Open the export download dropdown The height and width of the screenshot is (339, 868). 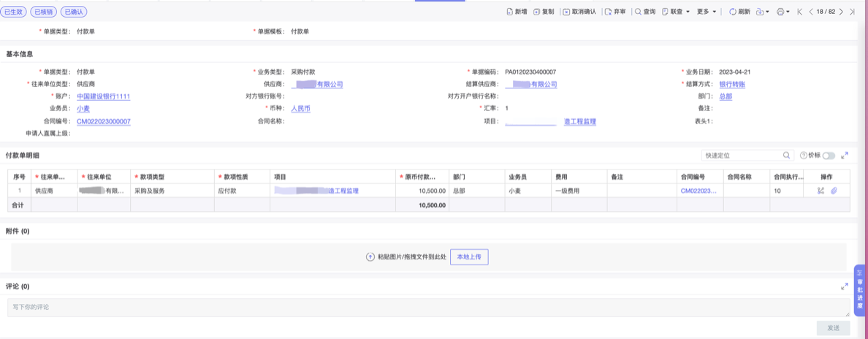coord(762,12)
